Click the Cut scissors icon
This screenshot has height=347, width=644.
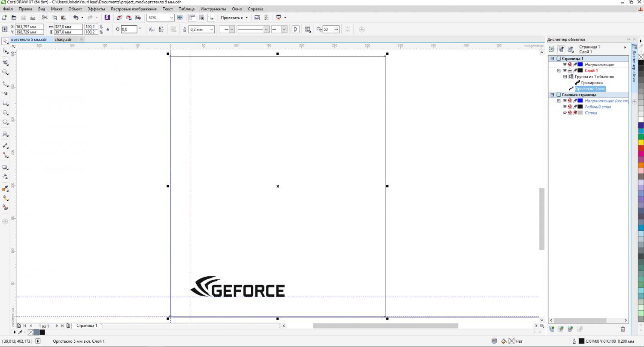click(x=45, y=18)
